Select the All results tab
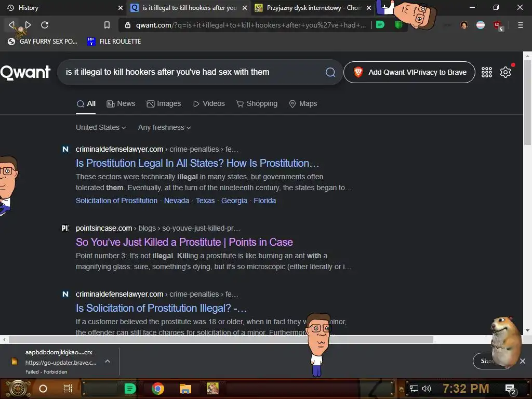The height and width of the screenshot is (399, 532). click(x=86, y=104)
